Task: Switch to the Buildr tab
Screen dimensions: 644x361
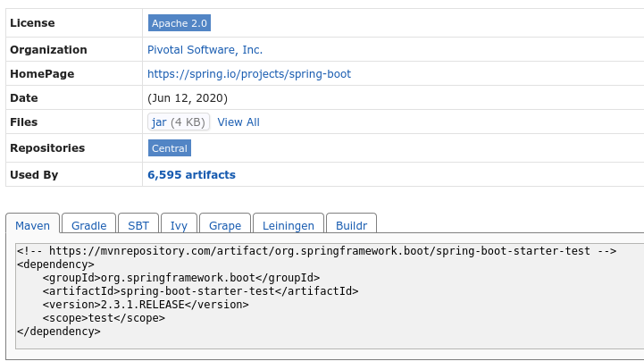Action: 351,225
